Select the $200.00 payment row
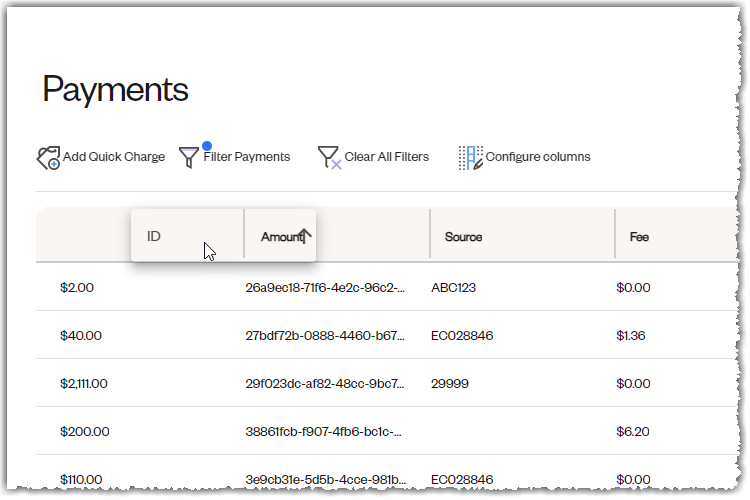The height and width of the screenshot is (500, 750). click(x=386, y=431)
